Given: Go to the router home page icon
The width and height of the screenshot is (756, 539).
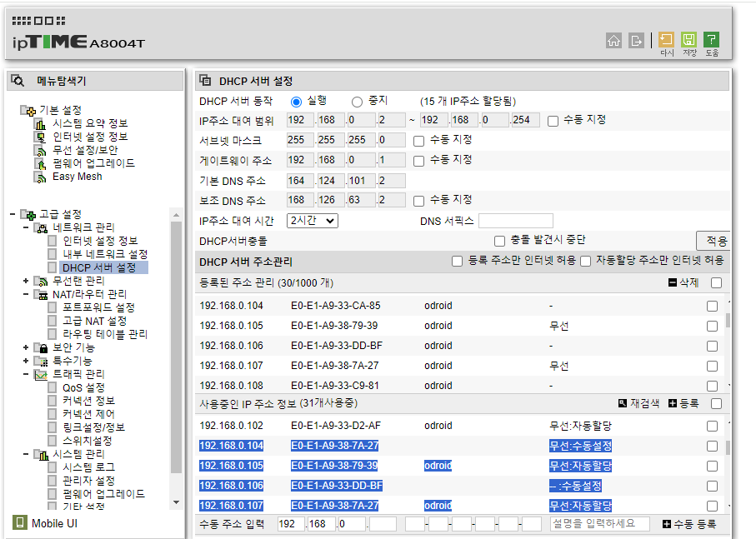Looking at the screenshot, I should coord(613,41).
